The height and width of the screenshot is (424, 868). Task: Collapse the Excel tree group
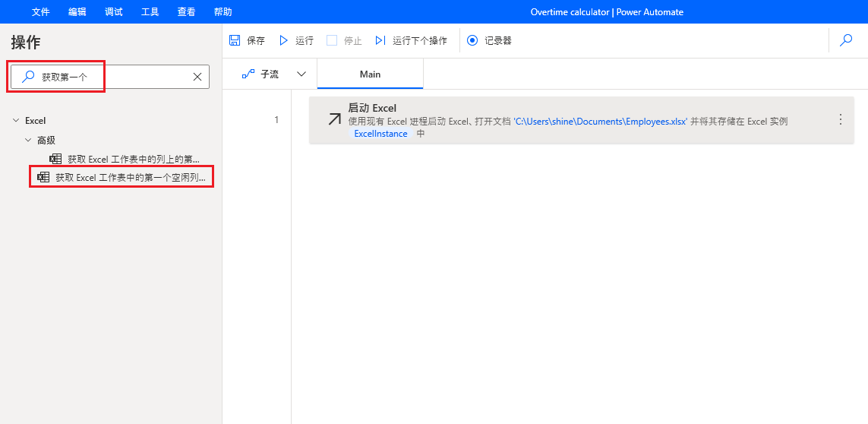tap(15, 120)
